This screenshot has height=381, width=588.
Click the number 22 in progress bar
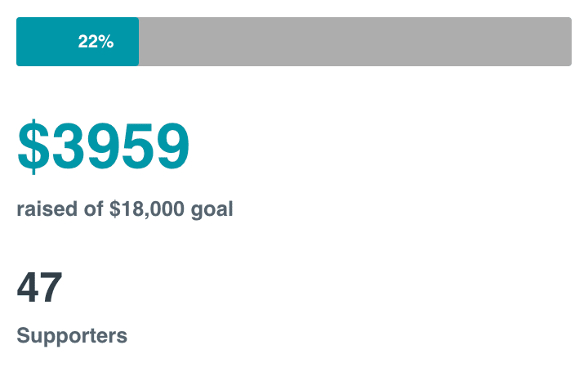[87, 42]
